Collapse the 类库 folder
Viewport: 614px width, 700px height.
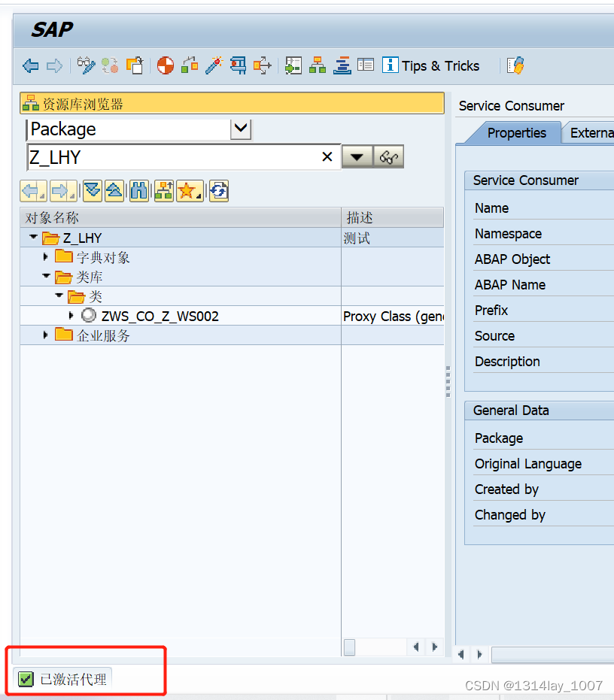tap(46, 276)
